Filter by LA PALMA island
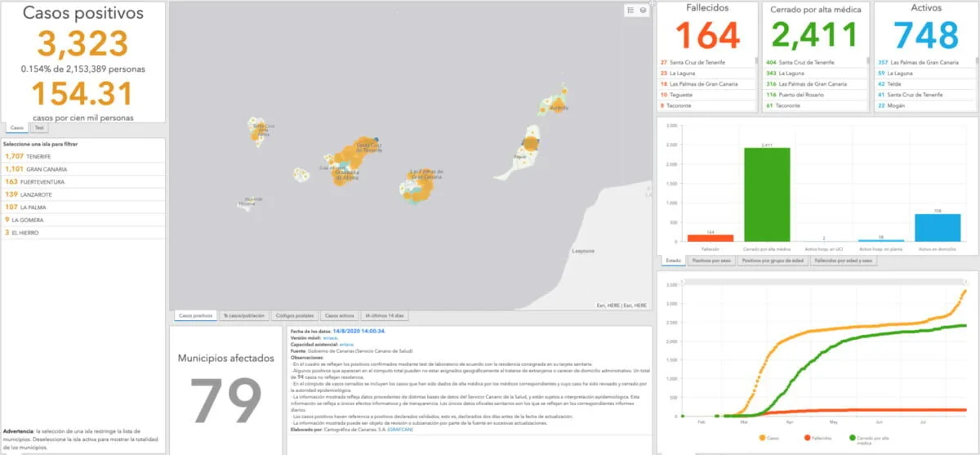980x455 pixels. pyautogui.click(x=82, y=207)
